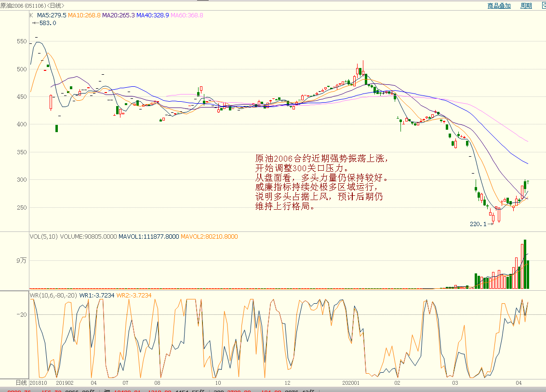
Task: Click the MA10:268.8 indicator label
Action: pyautogui.click(x=84, y=15)
